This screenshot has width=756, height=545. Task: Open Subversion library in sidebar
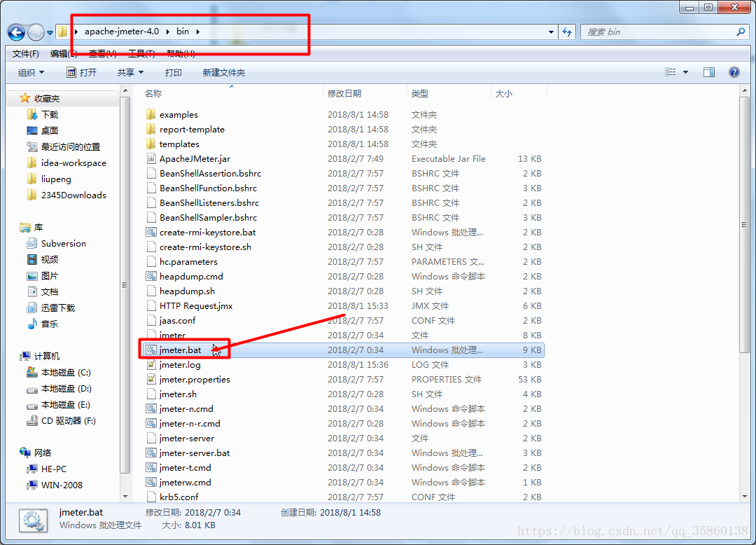[63, 244]
